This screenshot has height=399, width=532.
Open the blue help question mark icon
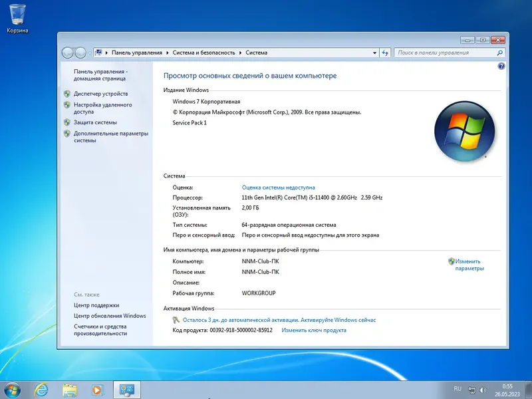click(x=501, y=66)
